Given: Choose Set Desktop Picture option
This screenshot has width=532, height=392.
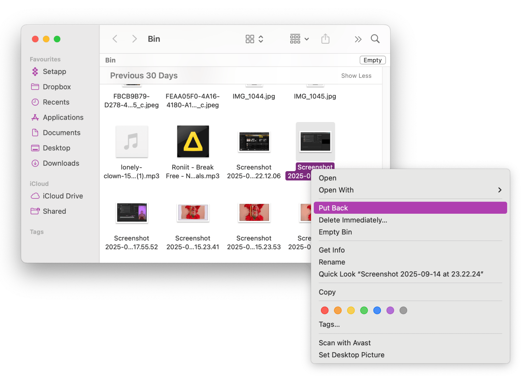Looking at the screenshot, I should click(x=351, y=355).
